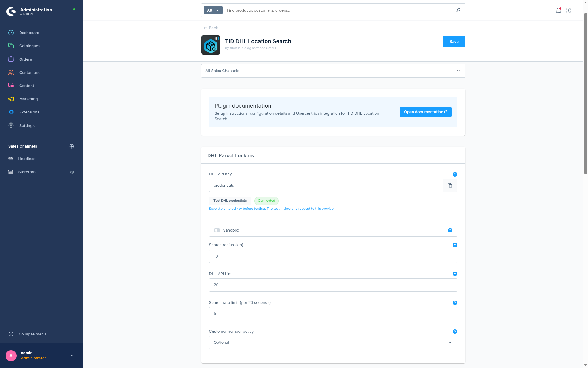Click the search magnifier icon
The image size is (588, 368).
458,10
